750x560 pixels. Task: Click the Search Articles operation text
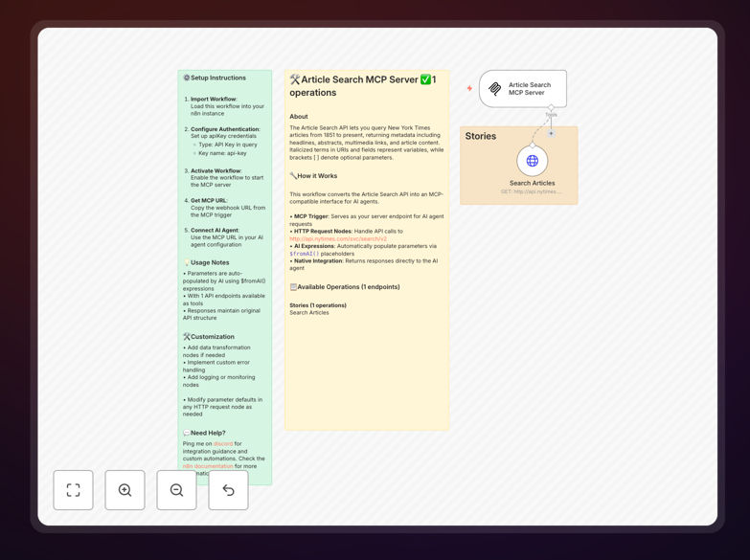[309, 313]
